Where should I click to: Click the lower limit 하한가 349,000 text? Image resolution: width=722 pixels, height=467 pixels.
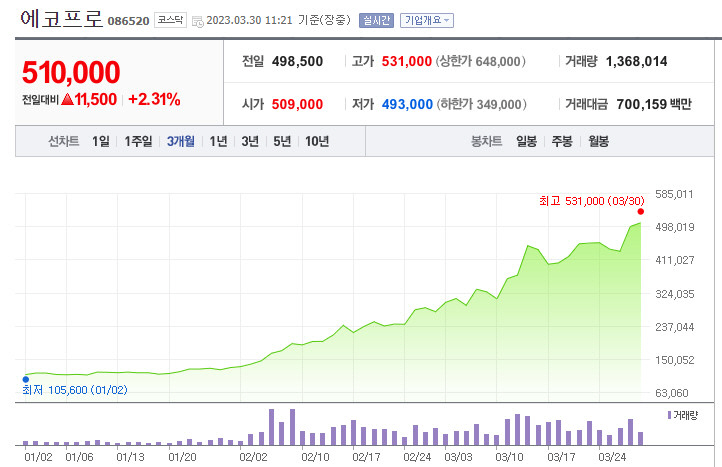coord(481,104)
